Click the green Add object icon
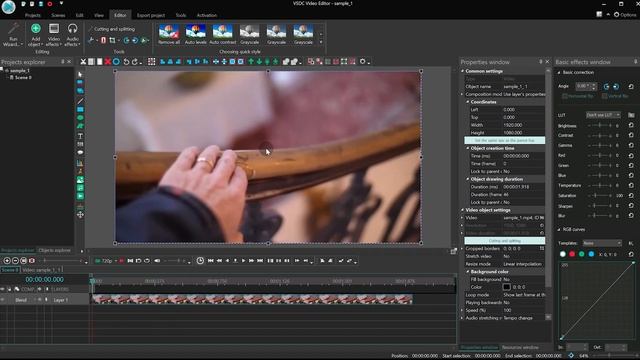This screenshot has width=640, height=360. tap(36, 29)
